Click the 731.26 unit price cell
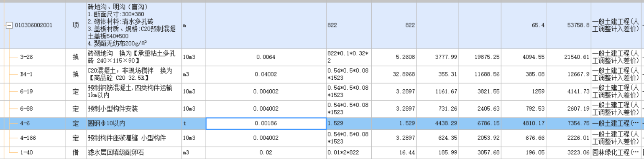Screen dimensions: 644x159 (x=437, y=109)
